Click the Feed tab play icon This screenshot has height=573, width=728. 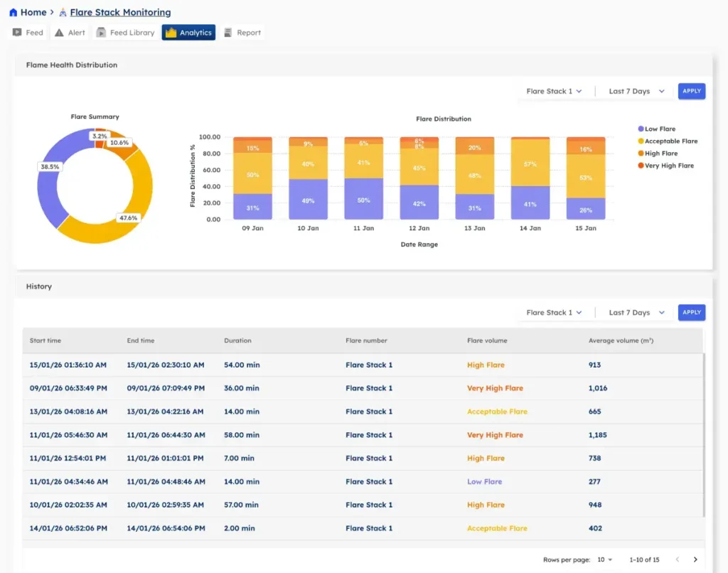click(x=17, y=33)
